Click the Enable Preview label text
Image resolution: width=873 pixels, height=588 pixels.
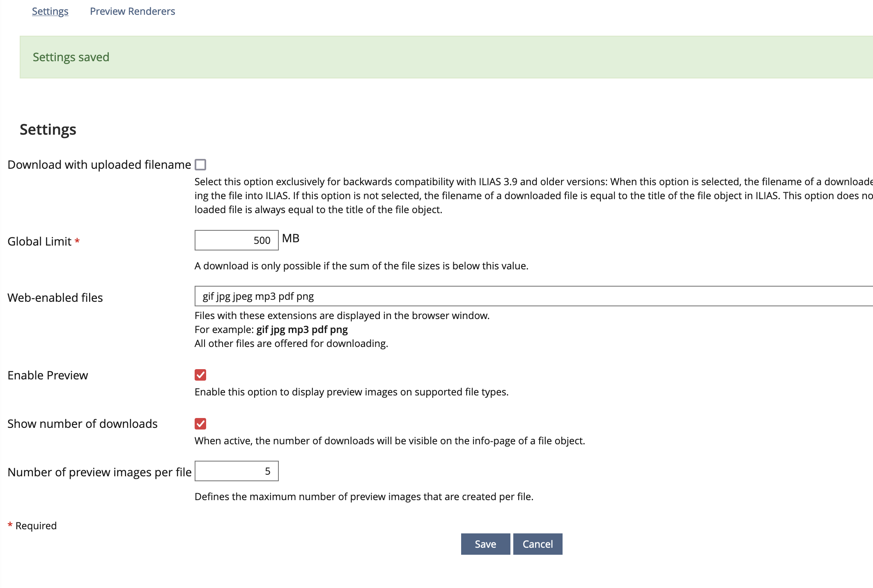click(48, 375)
